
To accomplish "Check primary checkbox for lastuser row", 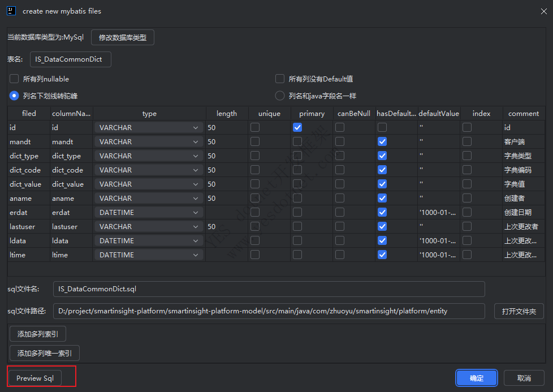I will pos(297,226).
